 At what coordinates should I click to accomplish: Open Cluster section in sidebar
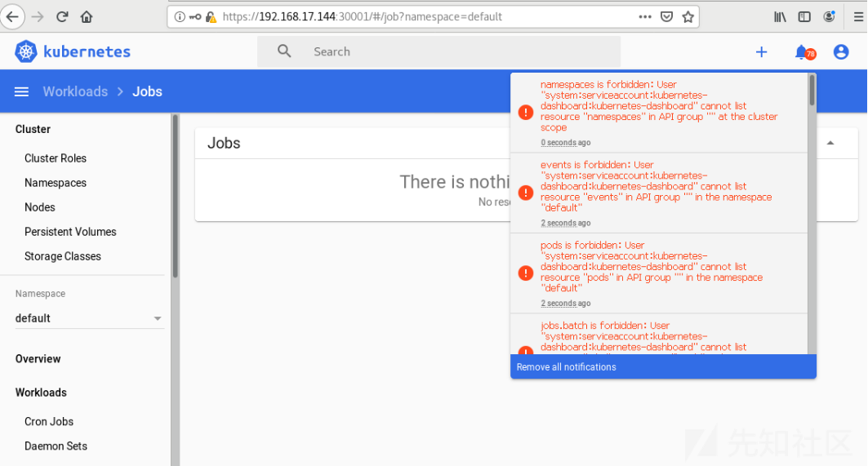(33, 129)
